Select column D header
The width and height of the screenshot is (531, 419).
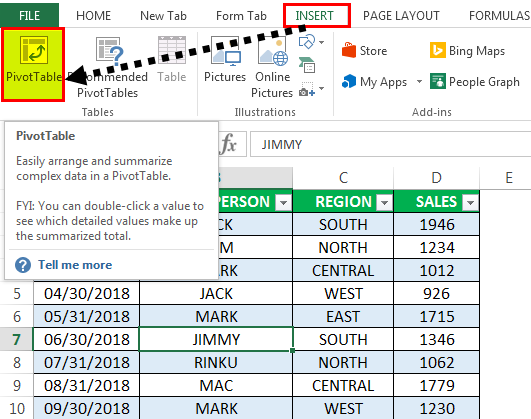pyautogui.click(x=437, y=178)
